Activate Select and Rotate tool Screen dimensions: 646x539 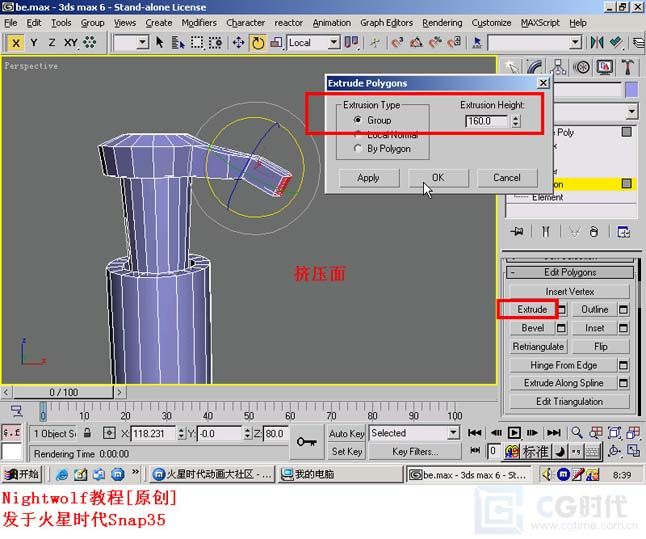point(258,42)
